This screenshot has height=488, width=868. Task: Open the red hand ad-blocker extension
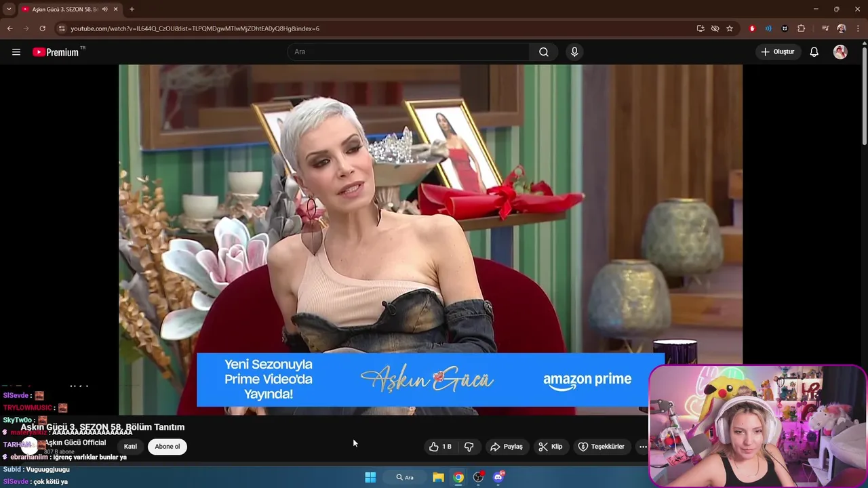(752, 28)
